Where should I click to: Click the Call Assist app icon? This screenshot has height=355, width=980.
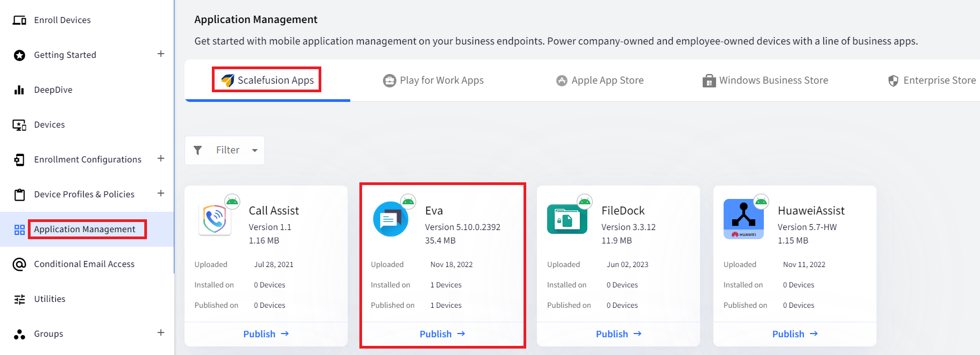tap(215, 219)
